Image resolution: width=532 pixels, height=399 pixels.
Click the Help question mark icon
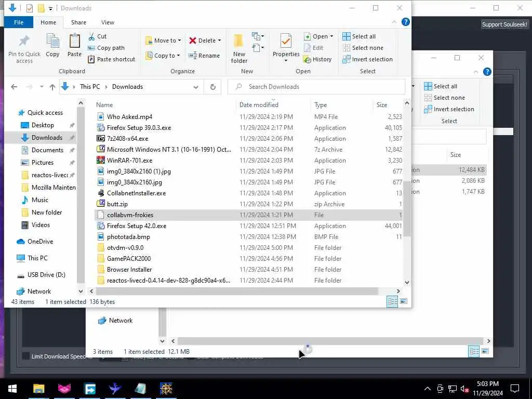coord(405,22)
